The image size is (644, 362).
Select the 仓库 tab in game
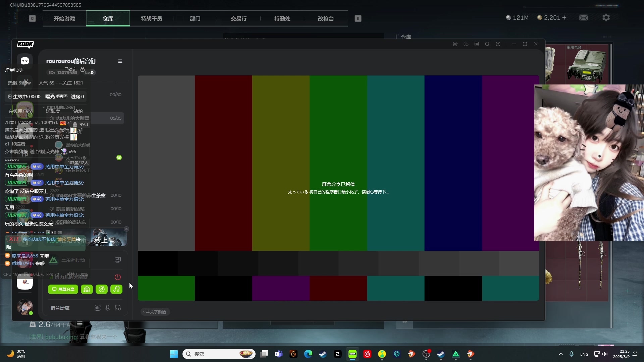(x=108, y=19)
